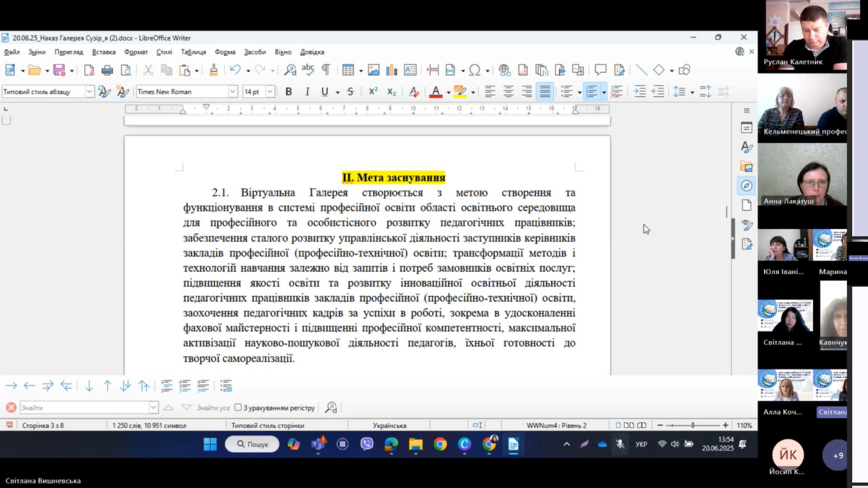Click Export as PDF icon
868x488 pixels.
[x=89, y=70]
